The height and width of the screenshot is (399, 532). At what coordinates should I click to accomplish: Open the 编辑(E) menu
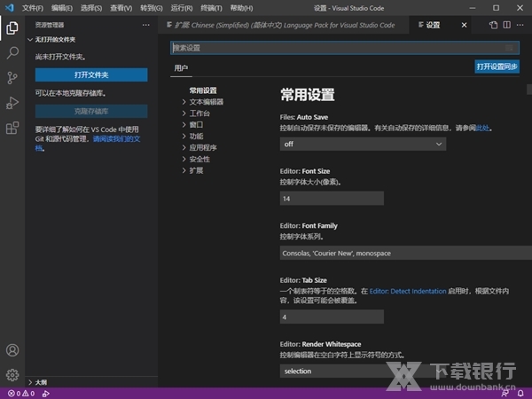[x=62, y=8]
